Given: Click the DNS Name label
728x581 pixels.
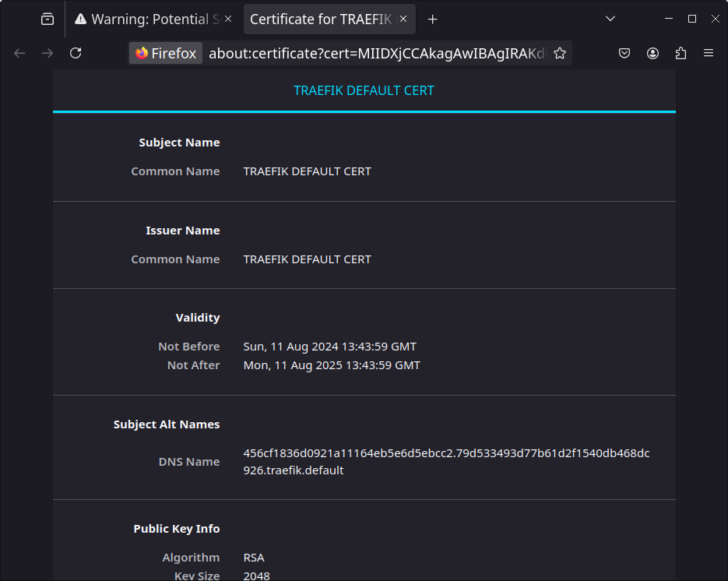Looking at the screenshot, I should [x=189, y=462].
